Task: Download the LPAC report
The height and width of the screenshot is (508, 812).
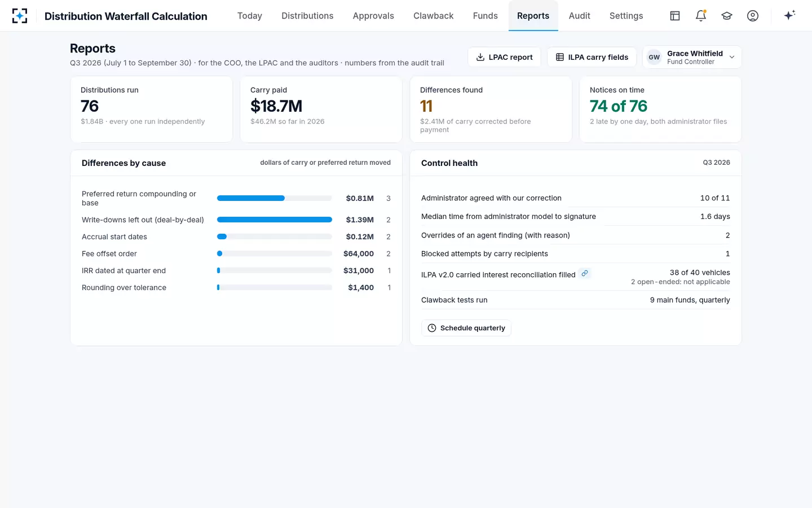Action: click(504, 57)
